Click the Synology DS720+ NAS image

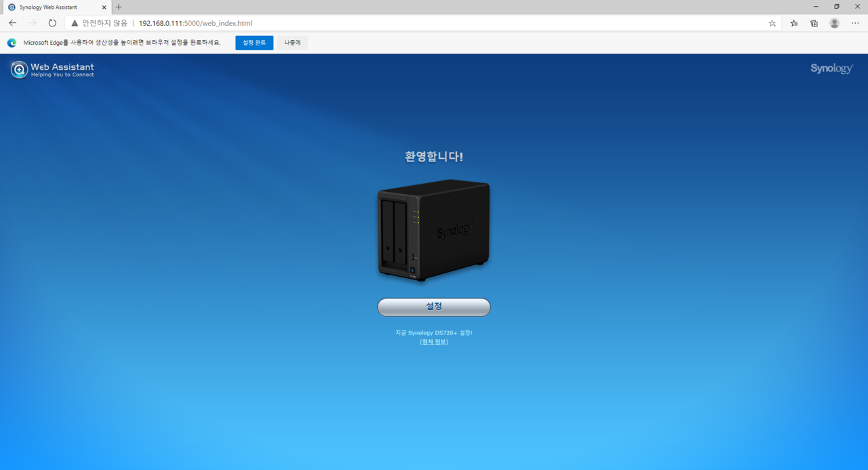[x=434, y=229]
